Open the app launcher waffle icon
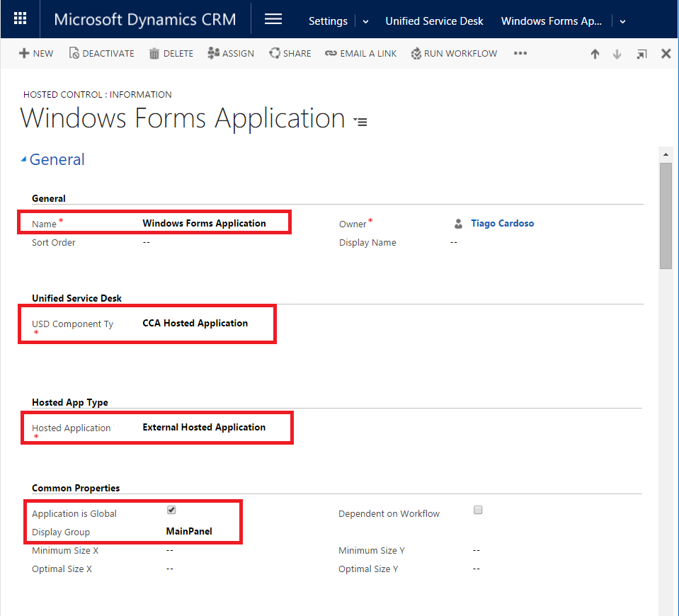 pos(20,19)
